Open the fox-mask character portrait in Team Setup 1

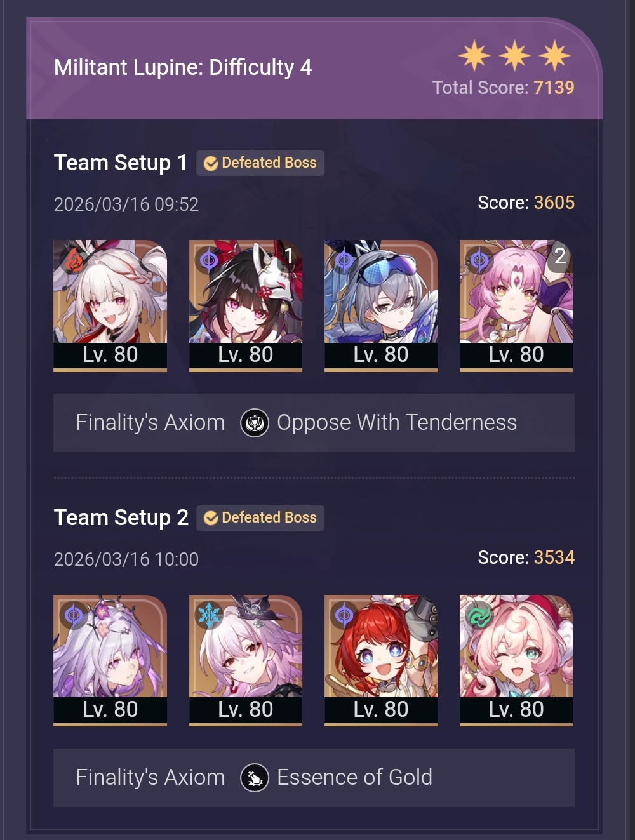tap(246, 305)
